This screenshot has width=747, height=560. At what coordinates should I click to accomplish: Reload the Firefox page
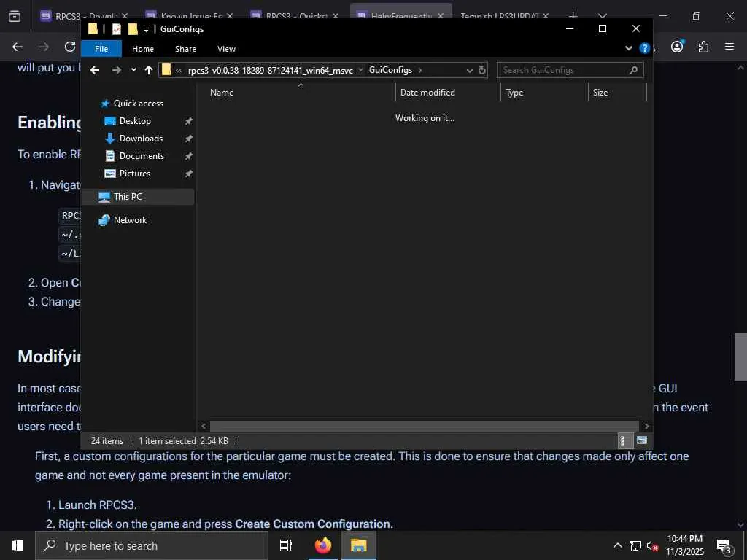70,47
